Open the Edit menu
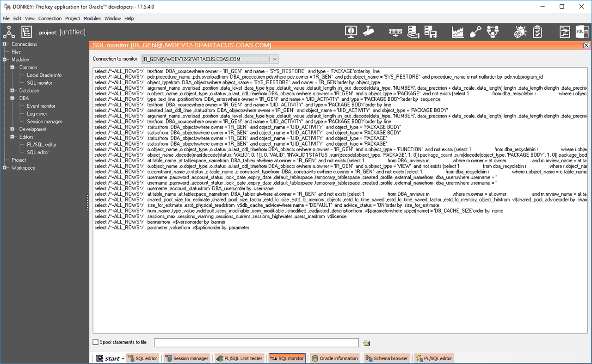 (18, 19)
